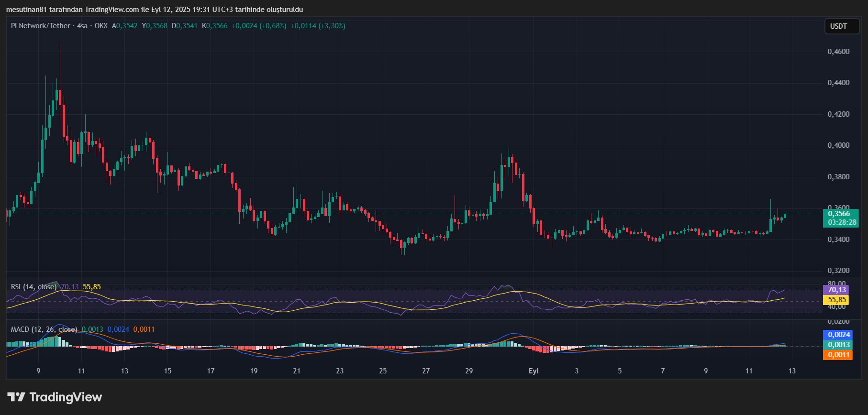
Task: Select the 4sa interval label
Action: pyautogui.click(x=82, y=26)
